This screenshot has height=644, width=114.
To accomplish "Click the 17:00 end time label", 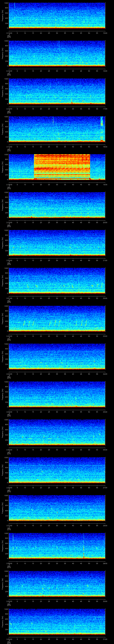I will 105,109.
